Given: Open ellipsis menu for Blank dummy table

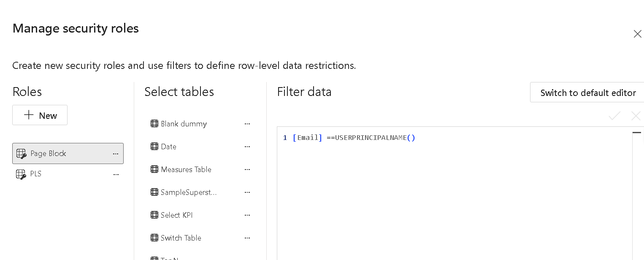Looking at the screenshot, I should pos(247,124).
